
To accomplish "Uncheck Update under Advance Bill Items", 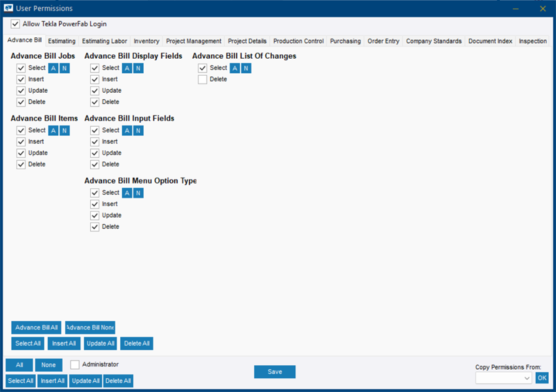I will click(x=21, y=153).
